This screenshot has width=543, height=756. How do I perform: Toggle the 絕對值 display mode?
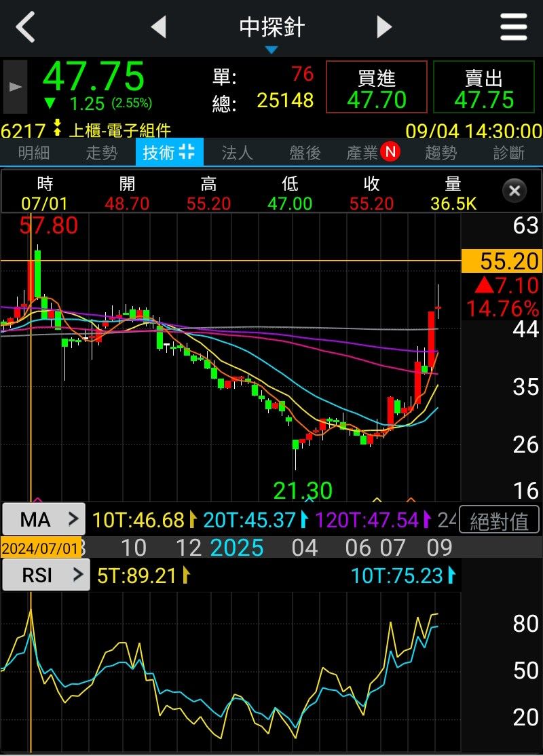(499, 521)
